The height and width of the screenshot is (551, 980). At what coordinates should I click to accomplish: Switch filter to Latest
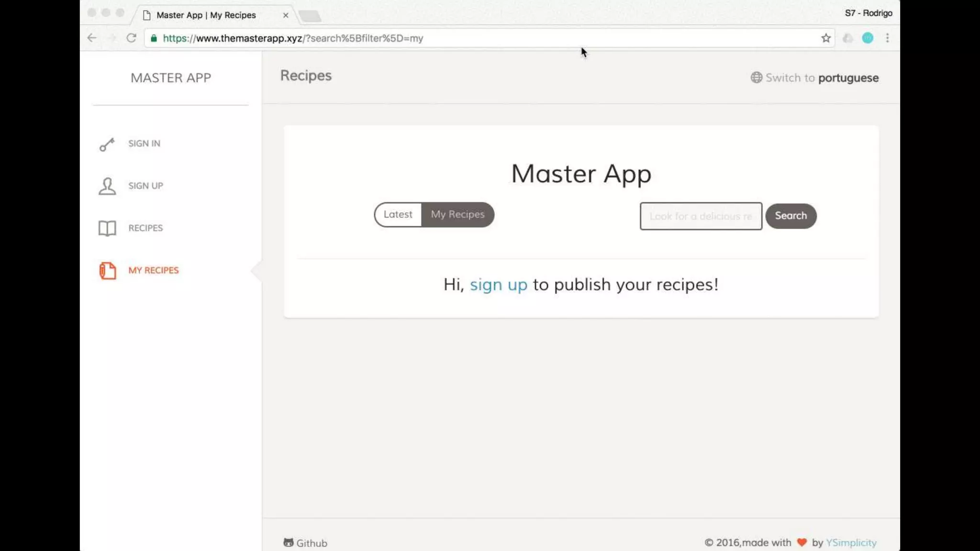[x=398, y=215]
